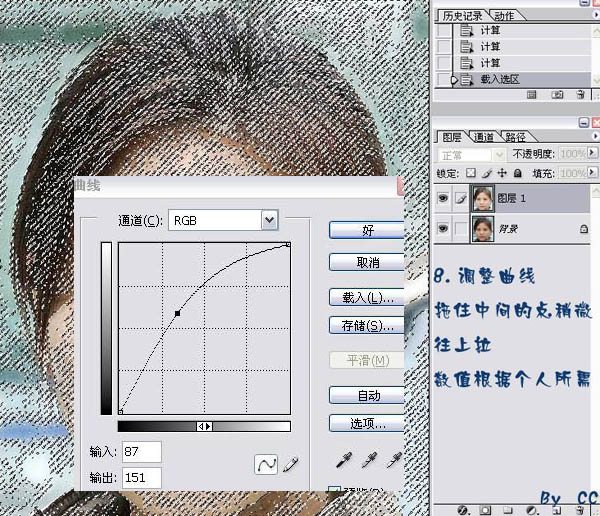600x516 pixels.
Task: Pick the black point eyedropper
Action: [x=345, y=460]
